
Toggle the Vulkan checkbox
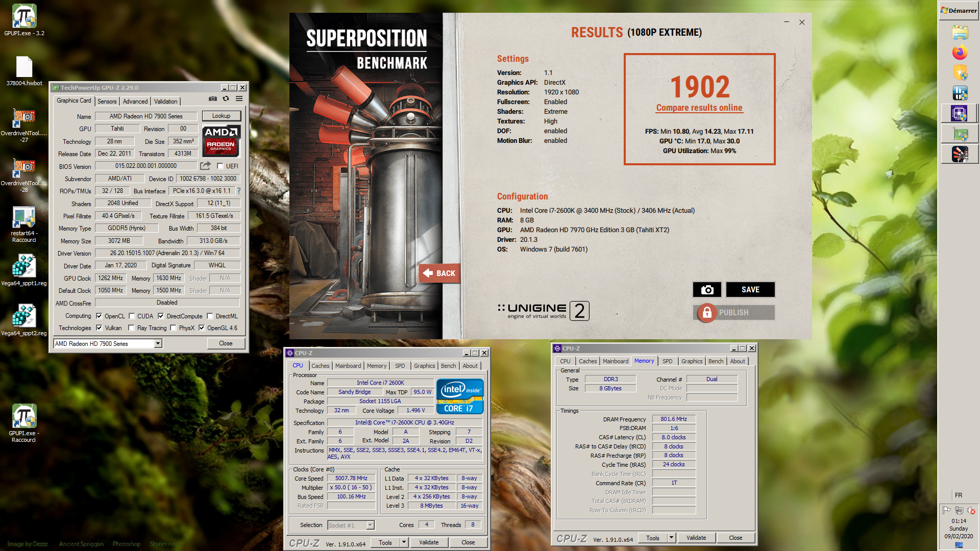[x=99, y=328]
